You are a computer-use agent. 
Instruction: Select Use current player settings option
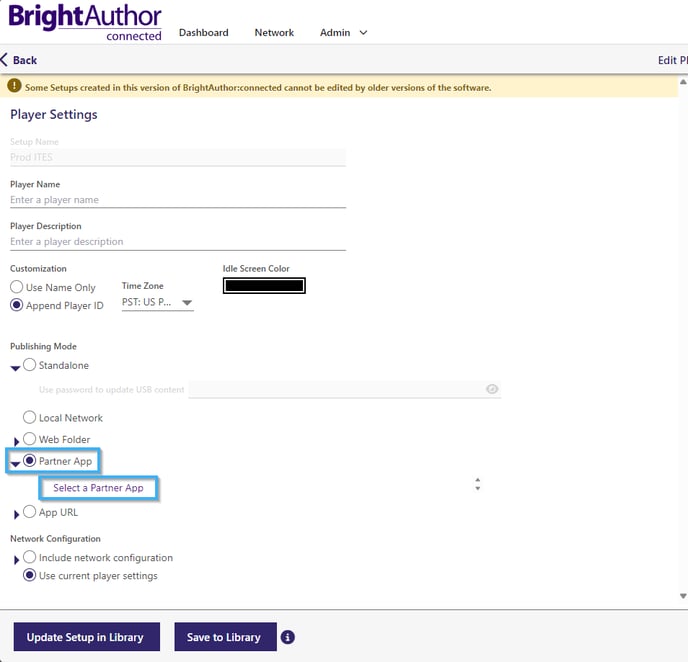pyautogui.click(x=29, y=575)
